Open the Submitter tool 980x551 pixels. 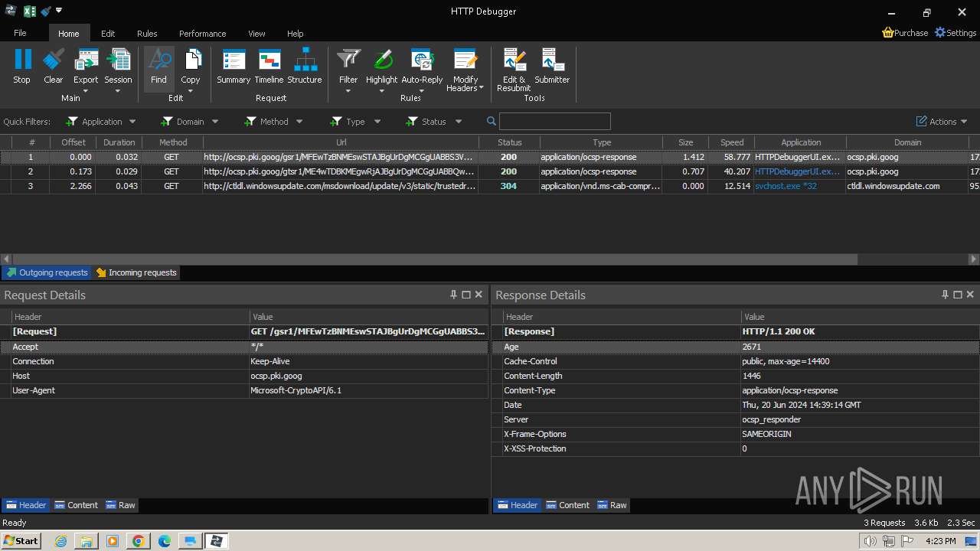[552, 67]
